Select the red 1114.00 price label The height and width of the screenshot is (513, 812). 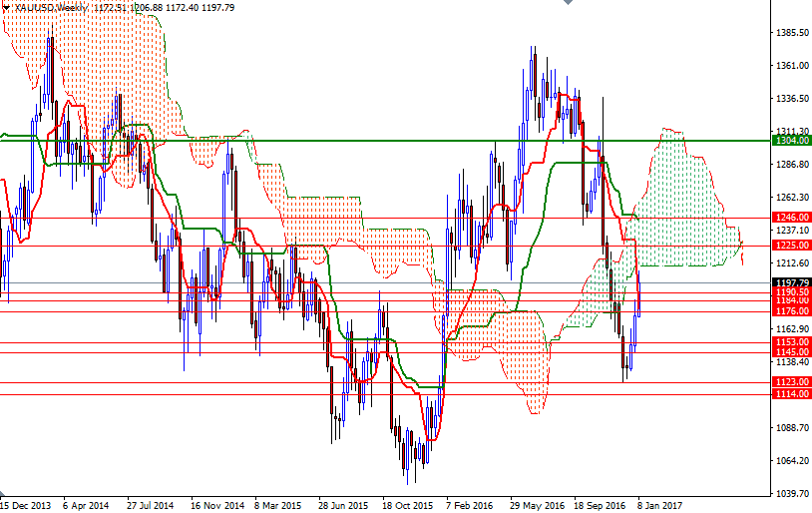click(792, 394)
